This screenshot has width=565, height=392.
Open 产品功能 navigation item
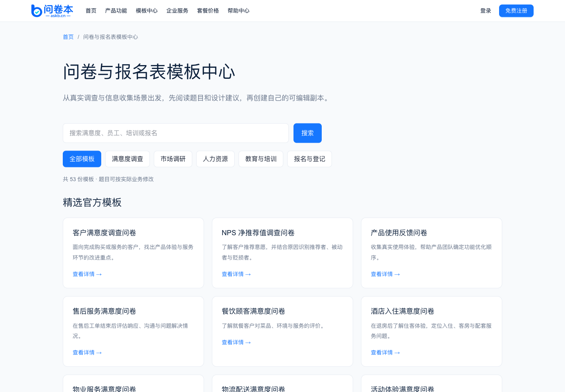(x=116, y=11)
